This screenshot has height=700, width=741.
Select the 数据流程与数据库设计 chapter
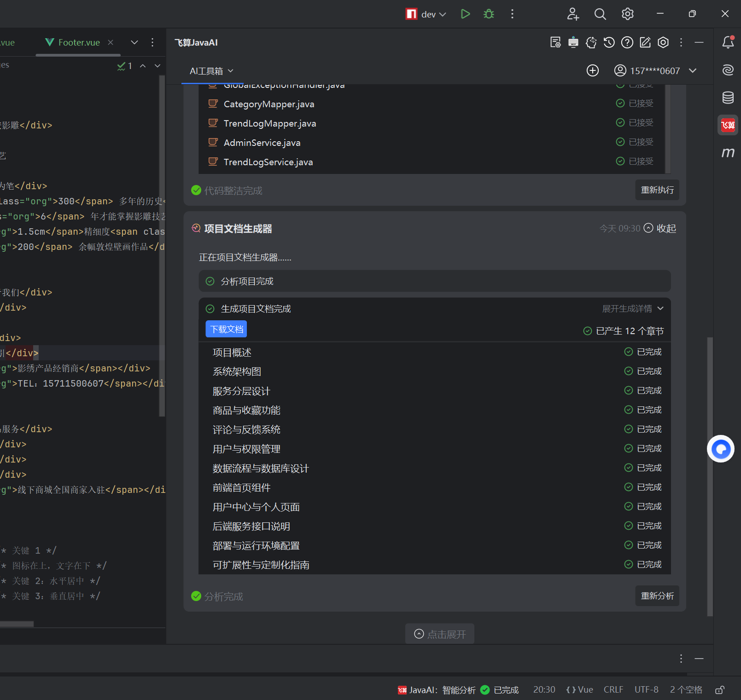pos(261,469)
